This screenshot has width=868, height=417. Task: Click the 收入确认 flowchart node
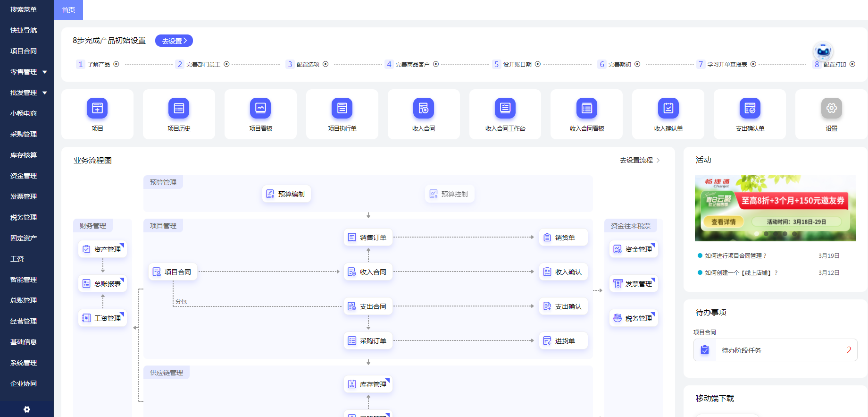tap(563, 272)
